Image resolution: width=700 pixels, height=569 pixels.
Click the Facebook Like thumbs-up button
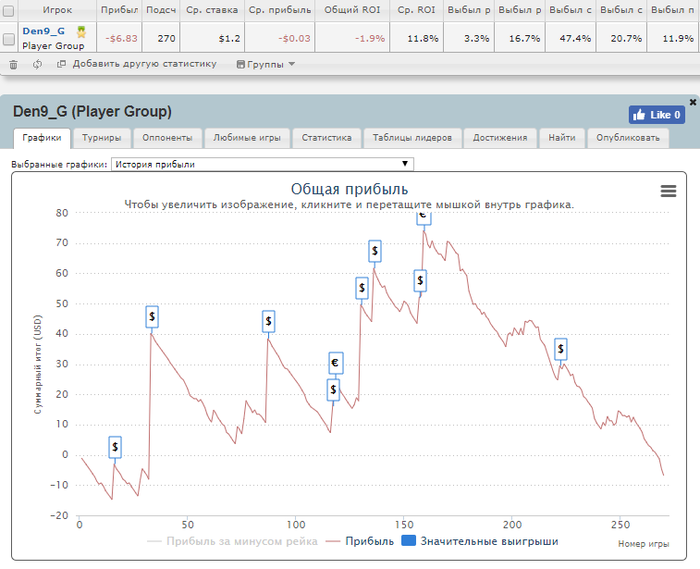click(x=657, y=115)
